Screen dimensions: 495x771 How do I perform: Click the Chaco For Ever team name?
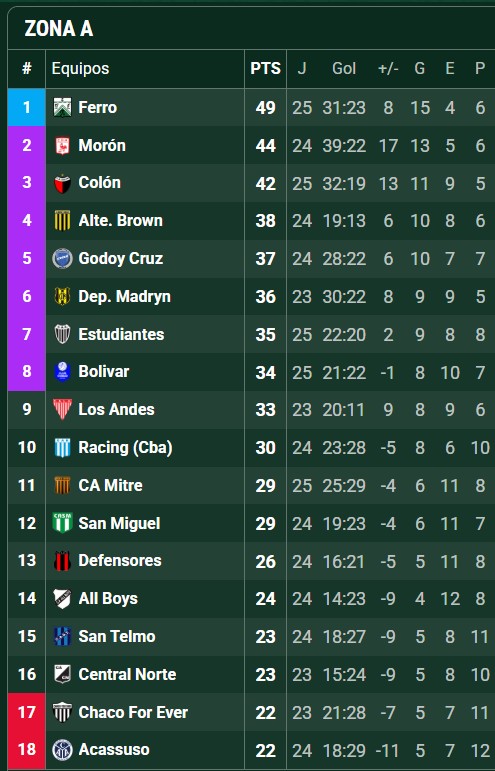(x=133, y=712)
